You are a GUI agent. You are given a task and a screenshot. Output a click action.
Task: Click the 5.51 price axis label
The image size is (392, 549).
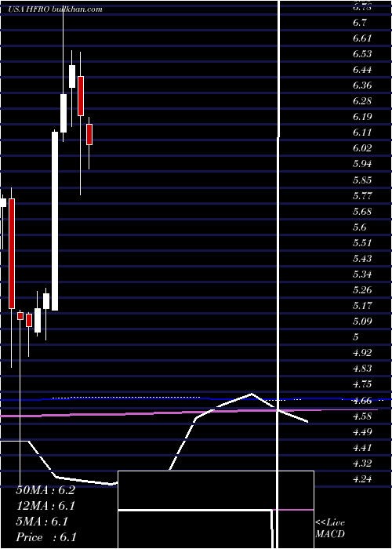pos(362,242)
